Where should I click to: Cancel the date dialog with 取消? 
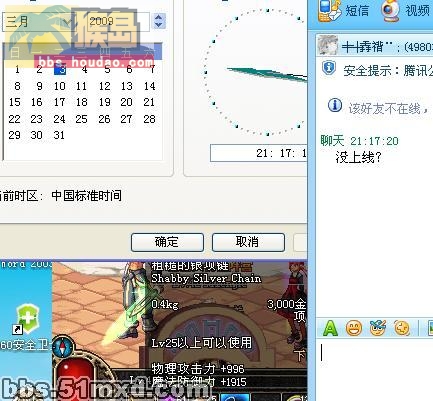coord(248,242)
